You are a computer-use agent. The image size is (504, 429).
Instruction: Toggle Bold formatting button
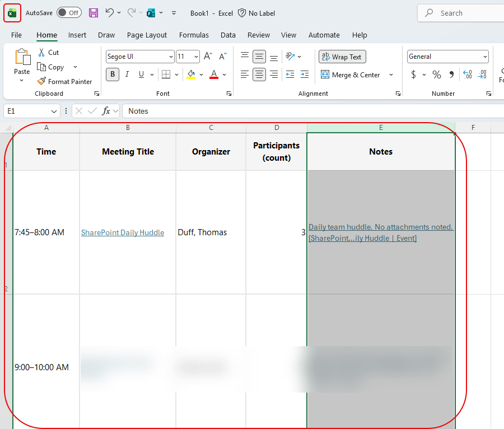point(113,74)
